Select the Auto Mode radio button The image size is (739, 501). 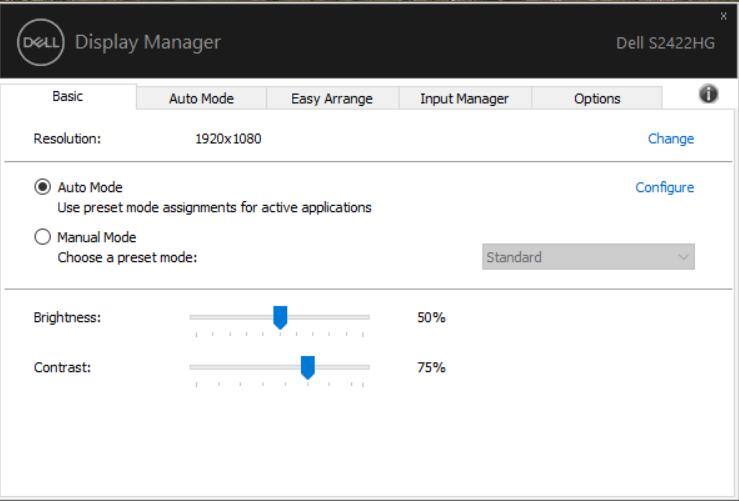coord(42,187)
